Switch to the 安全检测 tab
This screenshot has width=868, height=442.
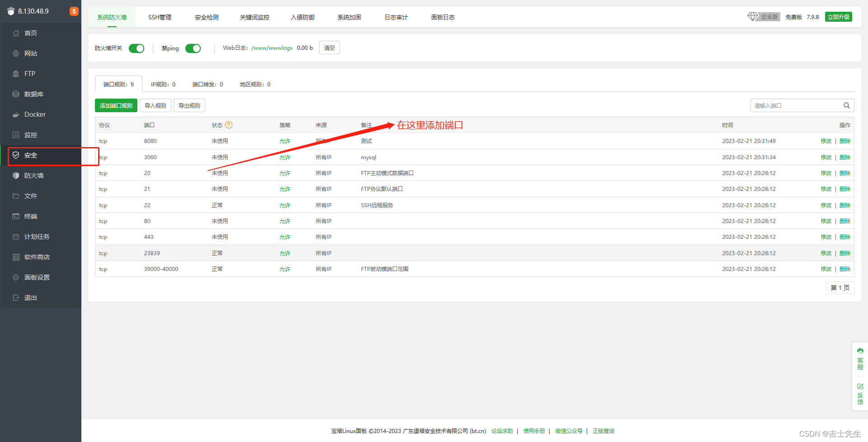(207, 17)
